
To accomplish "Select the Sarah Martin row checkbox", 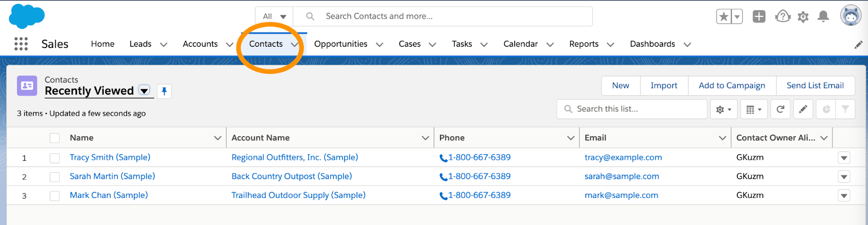I will 55,177.
